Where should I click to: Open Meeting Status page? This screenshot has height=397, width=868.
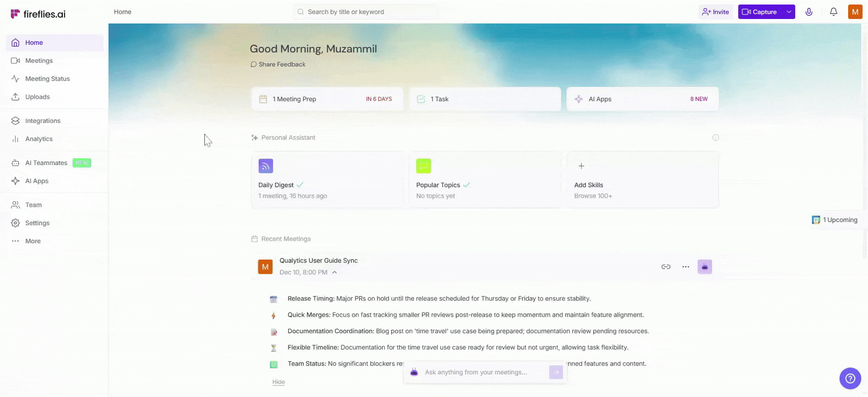pyautogui.click(x=55, y=79)
